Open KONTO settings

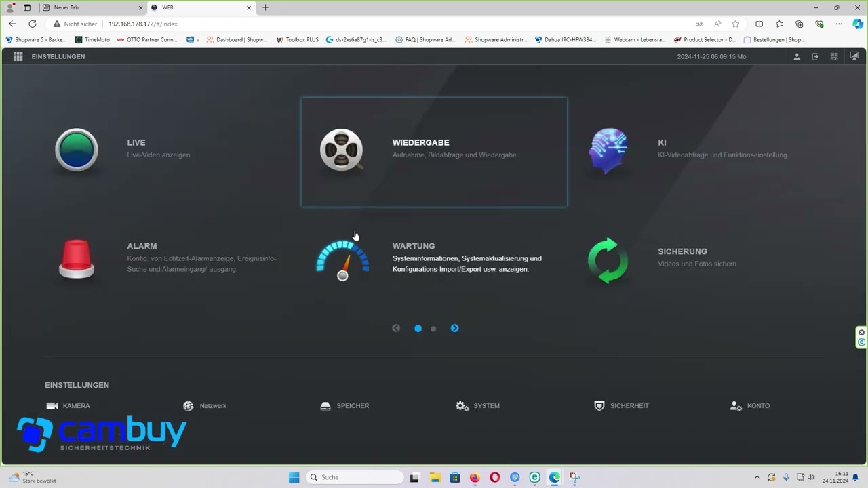pos(749,406)
